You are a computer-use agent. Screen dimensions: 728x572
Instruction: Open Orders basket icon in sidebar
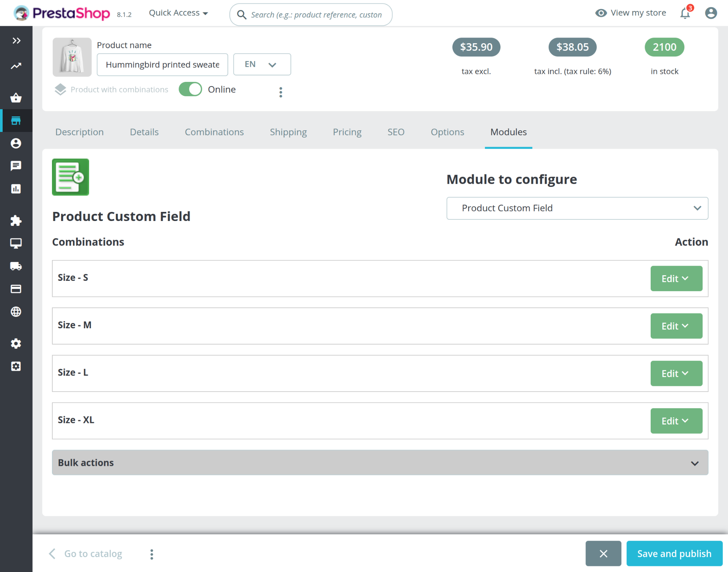(16, 98)
